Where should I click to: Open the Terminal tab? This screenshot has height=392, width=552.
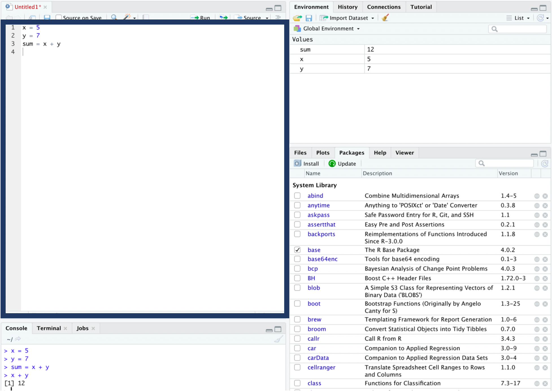pyautogui.click(x=49, y=328)
